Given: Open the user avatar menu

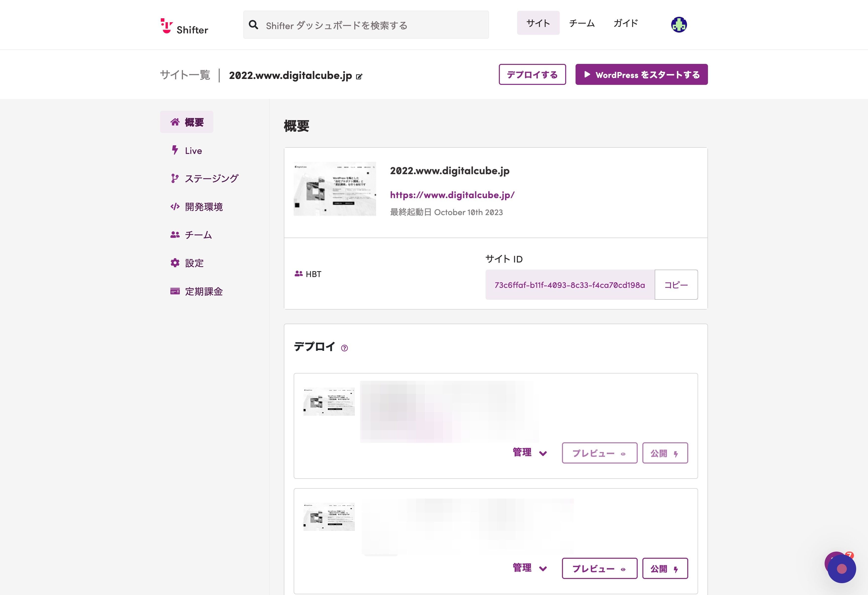Looking at the screenshot, I should [679, 25].
